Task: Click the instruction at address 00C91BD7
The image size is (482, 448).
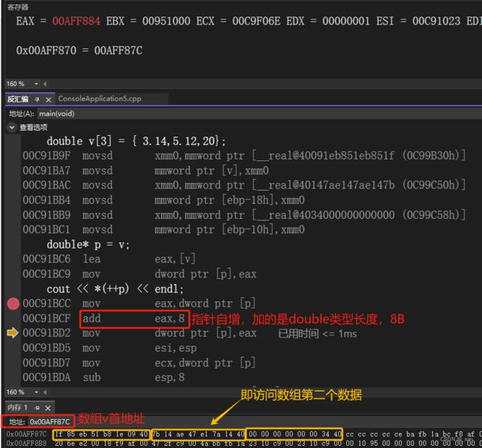Action: tap(139, 363)
